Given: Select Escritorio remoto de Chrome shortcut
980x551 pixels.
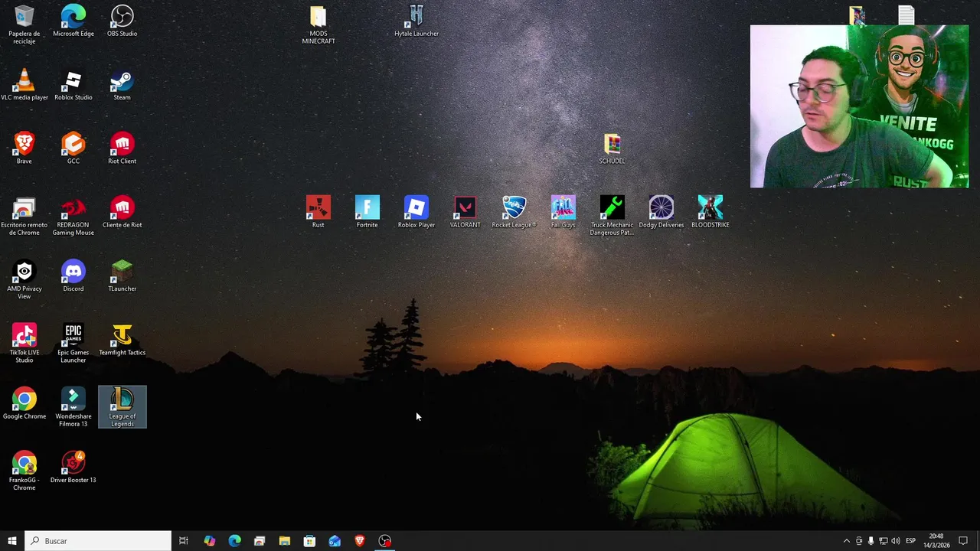Looking at the screenshot, I should click(x=24, y=216).
